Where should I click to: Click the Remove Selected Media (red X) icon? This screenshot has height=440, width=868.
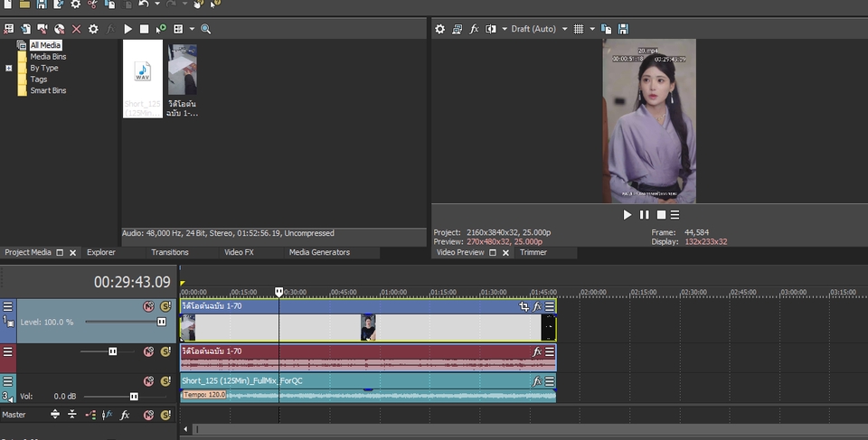[76, 29]
